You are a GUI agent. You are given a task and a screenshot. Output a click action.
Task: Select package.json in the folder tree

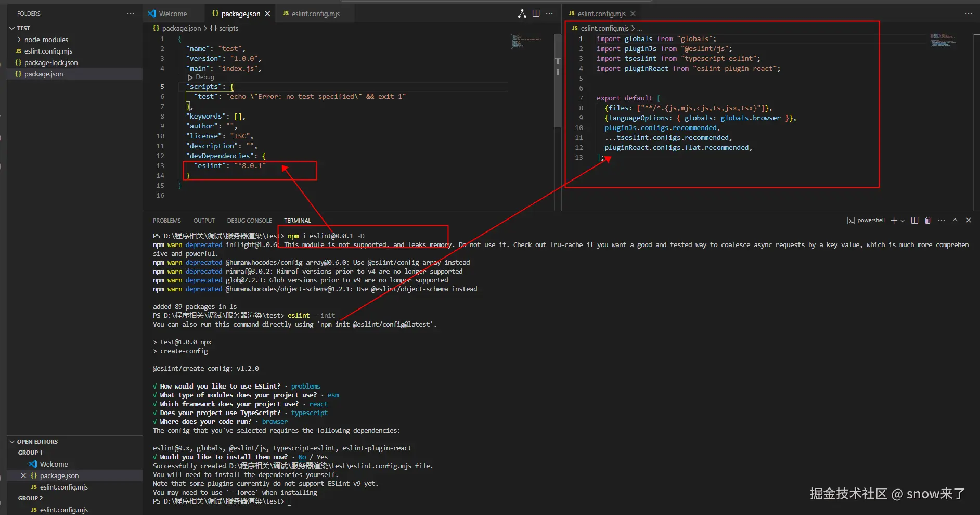tap(44, 74)
